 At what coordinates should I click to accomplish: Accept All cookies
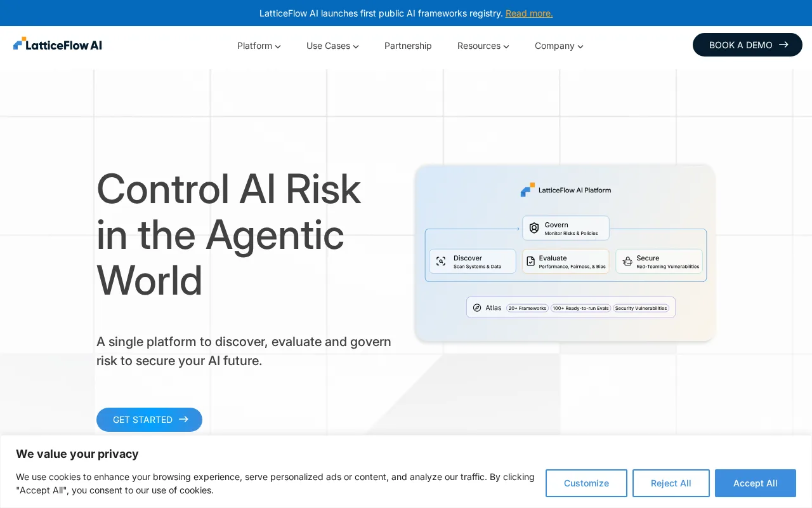pos(755,483)
